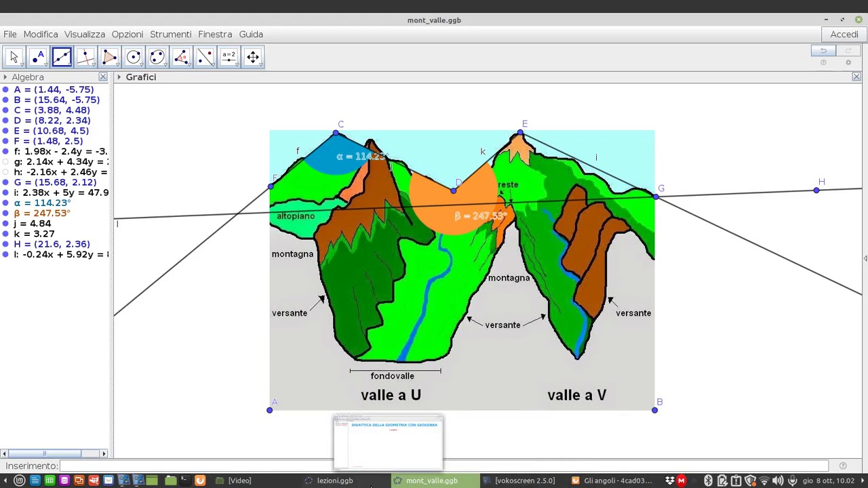Viewport: 868px width, 488px height.
Task: Switch to vokoscreen 2.5.0 taskbar window
Action: pos(524,481)
